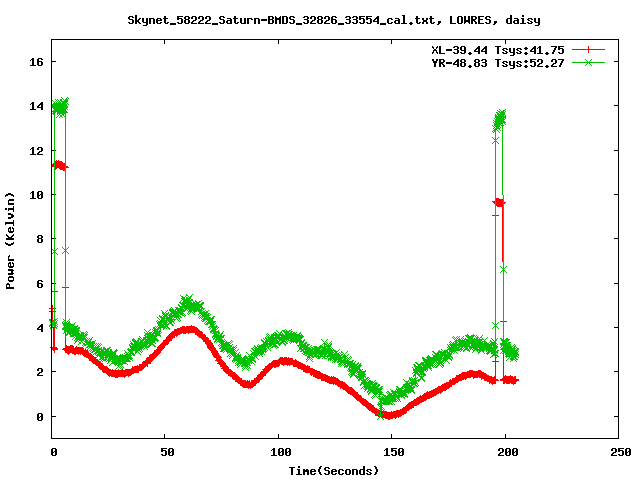640x480 pixels.
Task: Click the red calibration cluster near 11 Kelvin at start
Action: point(60,165)
